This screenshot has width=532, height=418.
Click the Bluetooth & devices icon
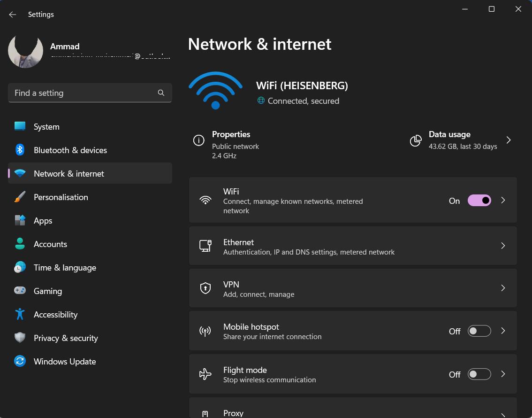coord(20,150)
